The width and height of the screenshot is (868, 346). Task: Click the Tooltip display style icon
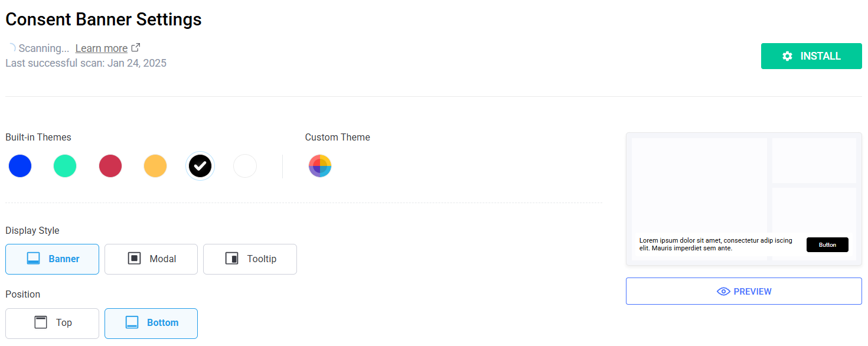click(x=231, y=259)
